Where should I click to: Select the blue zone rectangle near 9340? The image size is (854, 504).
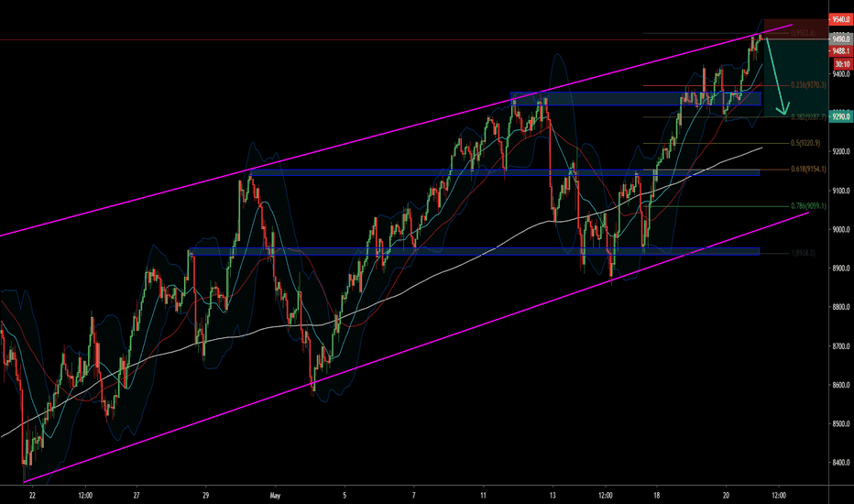click(x=636, y=98)
